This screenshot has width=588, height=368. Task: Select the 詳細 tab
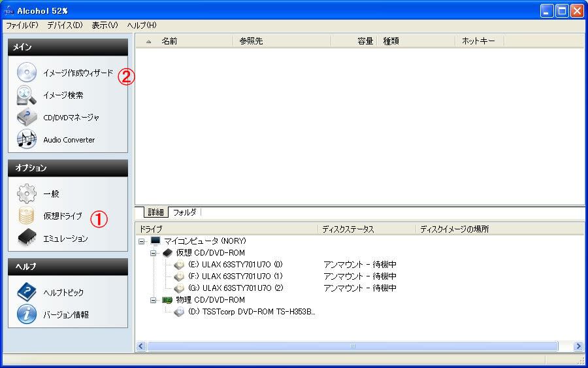click(x=155, y=212)
